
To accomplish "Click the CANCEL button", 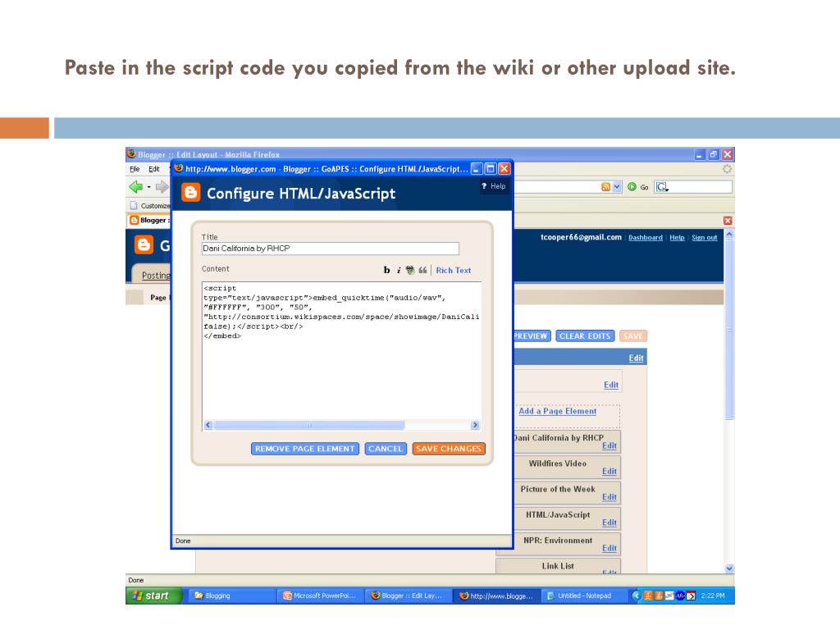I will click(x=386, y=449).
